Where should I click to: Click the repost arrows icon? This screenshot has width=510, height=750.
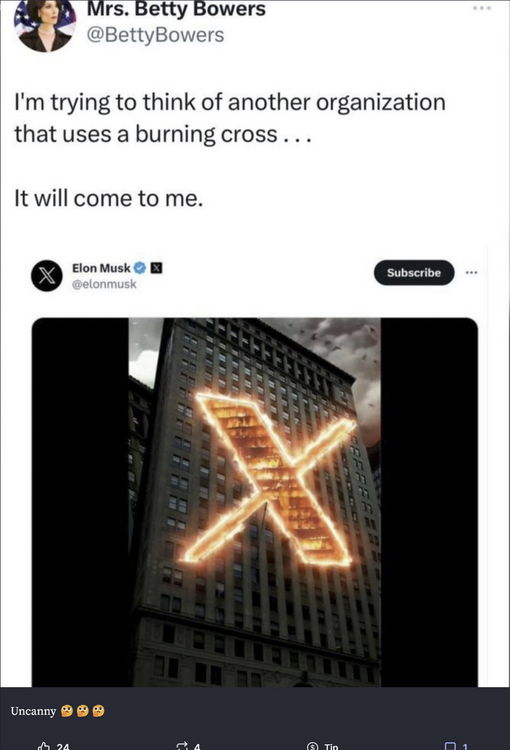pos(182,746)
